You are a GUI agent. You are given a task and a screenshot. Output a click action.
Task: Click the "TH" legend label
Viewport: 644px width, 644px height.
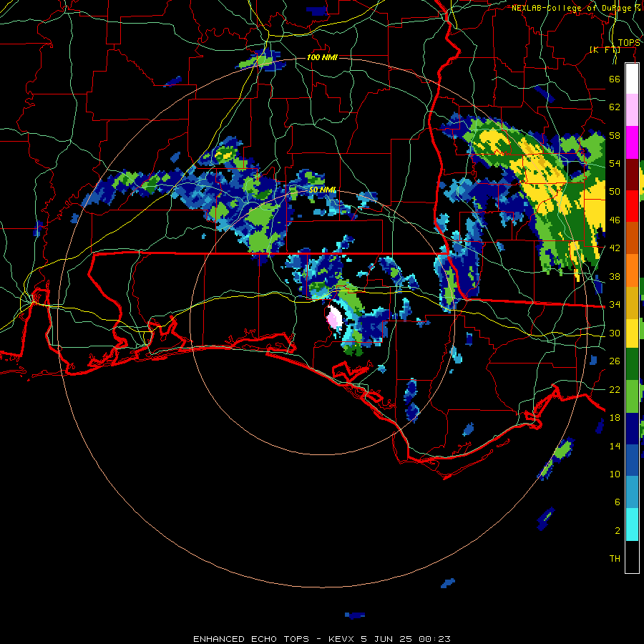615,559
